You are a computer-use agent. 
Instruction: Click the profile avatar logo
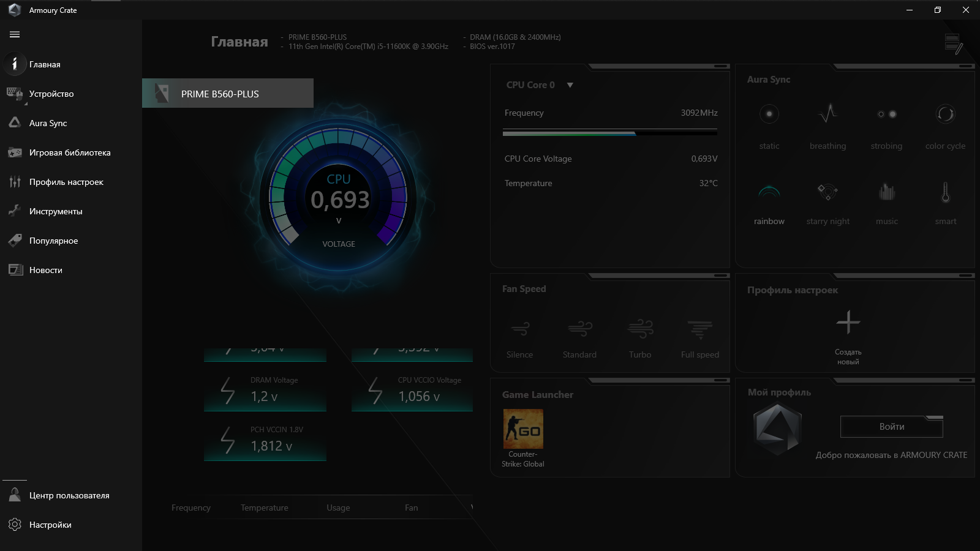tap(777, 429)
